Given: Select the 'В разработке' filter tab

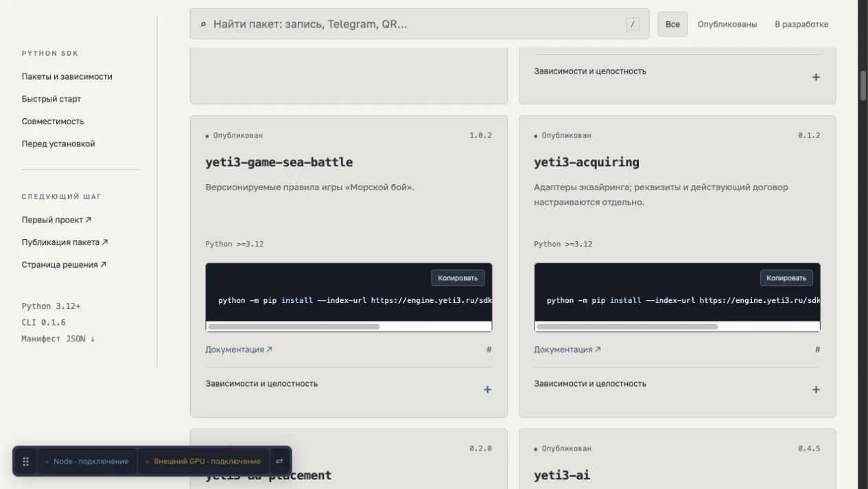Looking at the screenshot, I should coord(801,24).
